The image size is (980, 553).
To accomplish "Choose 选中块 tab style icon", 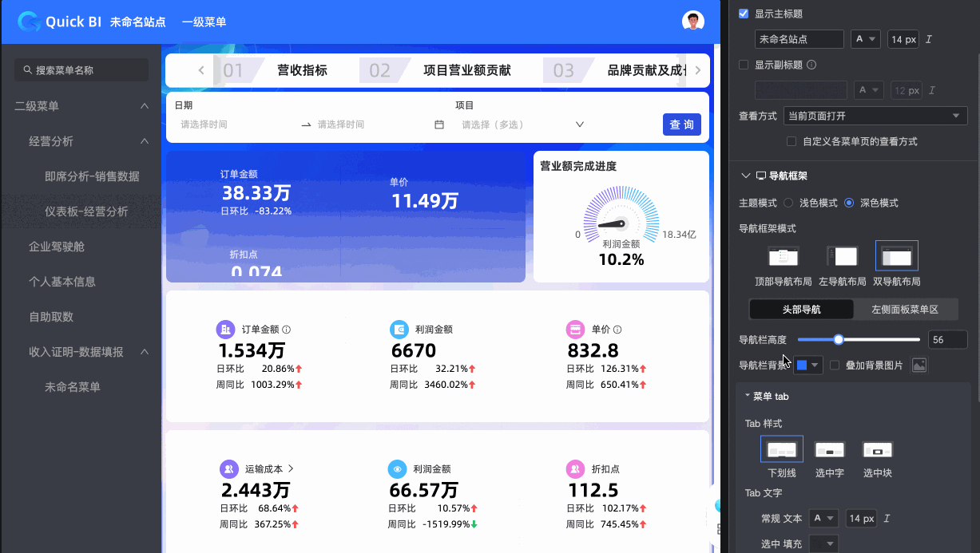I will 878,450.
